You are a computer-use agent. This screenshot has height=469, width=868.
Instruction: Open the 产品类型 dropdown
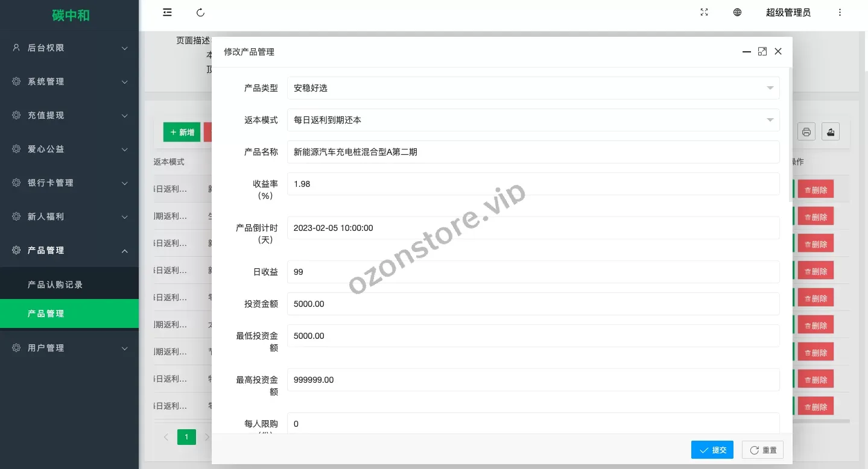[x=533, y=88]
